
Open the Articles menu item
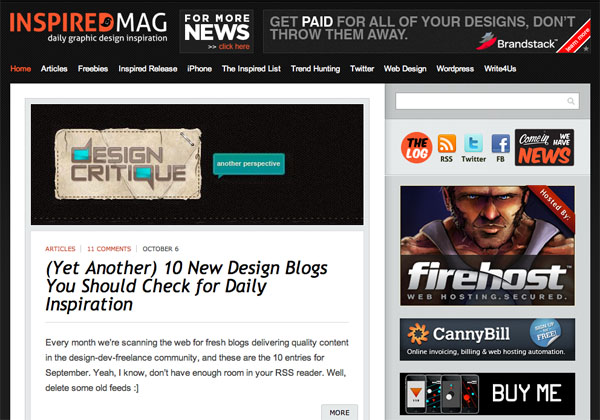coord(54,69)
